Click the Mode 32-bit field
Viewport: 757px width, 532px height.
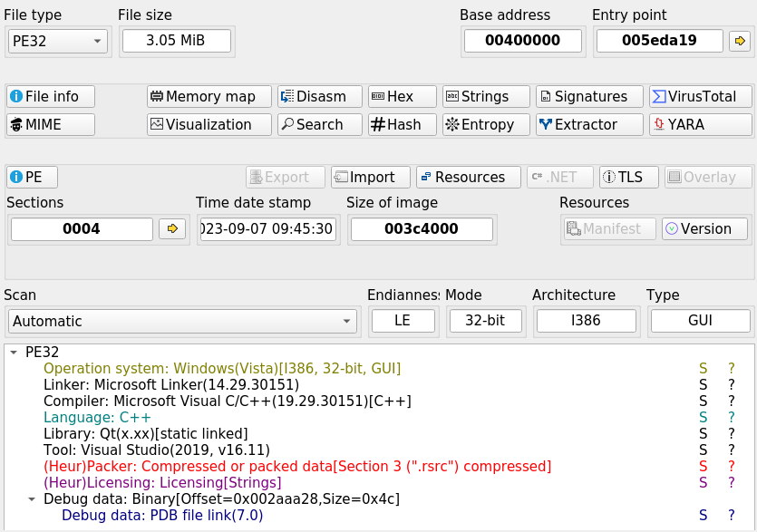coord(486,321)
